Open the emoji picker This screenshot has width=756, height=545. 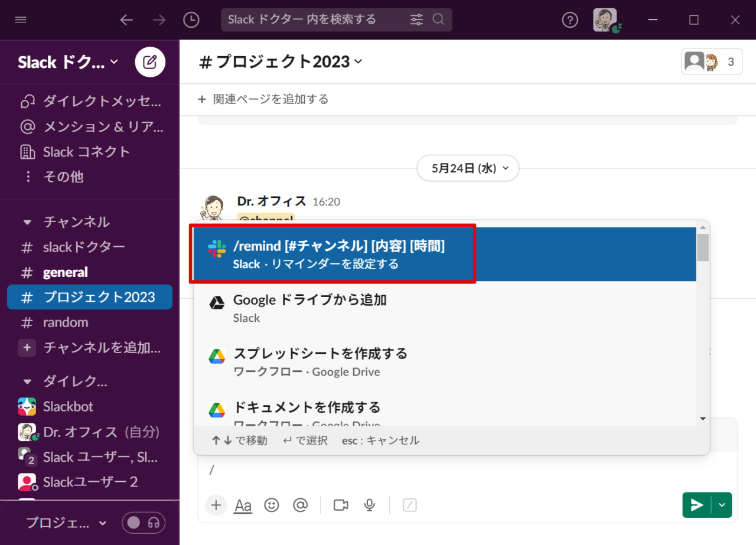(x=272, y=505)
